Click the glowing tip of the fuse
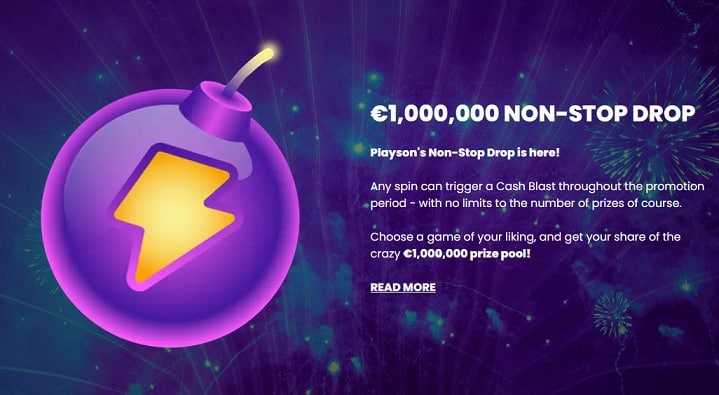Viewport: 719px width, 395px height. [269, 52]
